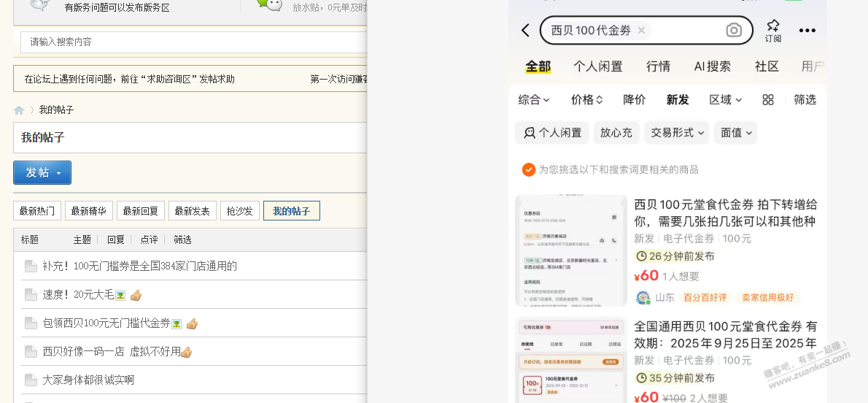Image resolution: width=868 pixels, height=403 pixels.
Task: Open 交易形式 dropdown chip
Action: [677, 132]
